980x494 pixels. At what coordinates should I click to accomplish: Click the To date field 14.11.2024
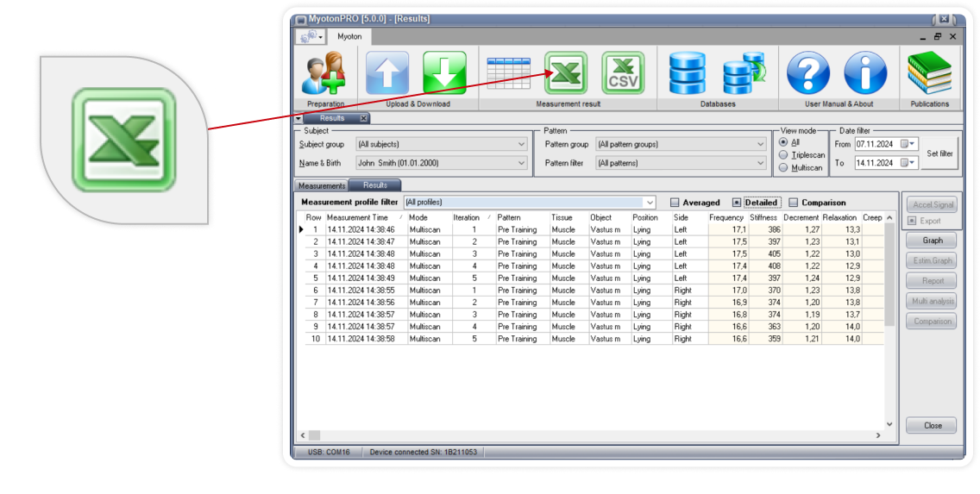(876, 163)
